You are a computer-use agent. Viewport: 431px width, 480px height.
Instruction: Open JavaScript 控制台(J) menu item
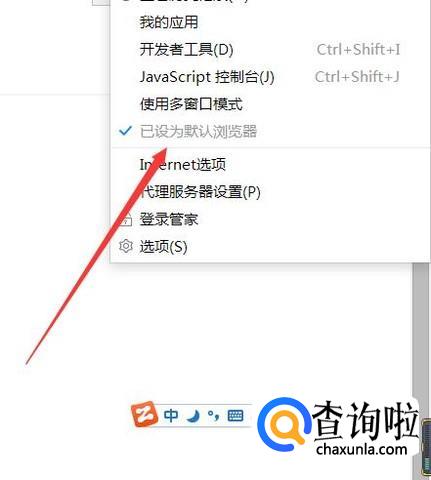point(270,77)
